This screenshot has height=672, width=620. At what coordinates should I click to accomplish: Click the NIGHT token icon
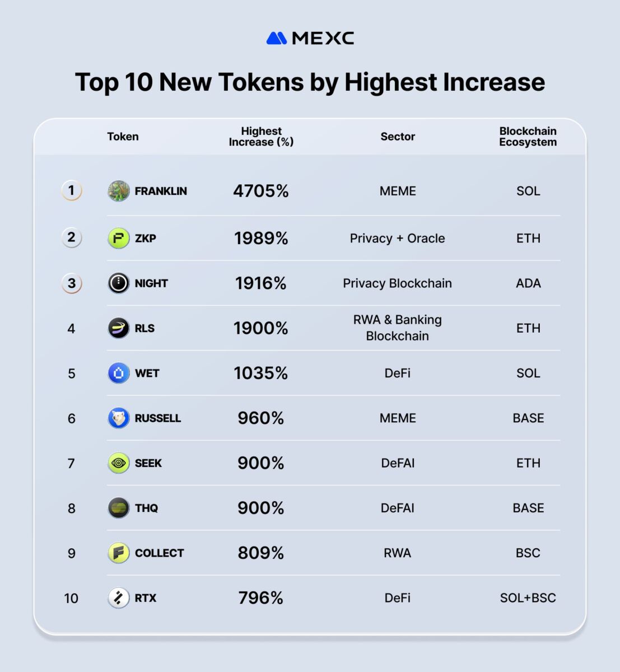tap(119, 283)
